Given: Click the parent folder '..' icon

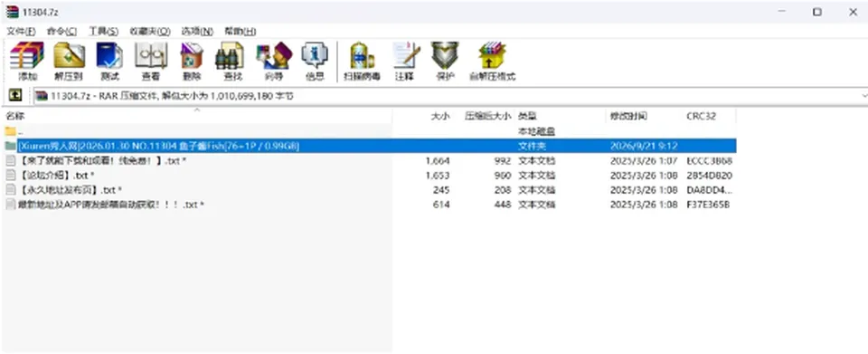Looking at the screenshot, I should [x=11, y=131].
